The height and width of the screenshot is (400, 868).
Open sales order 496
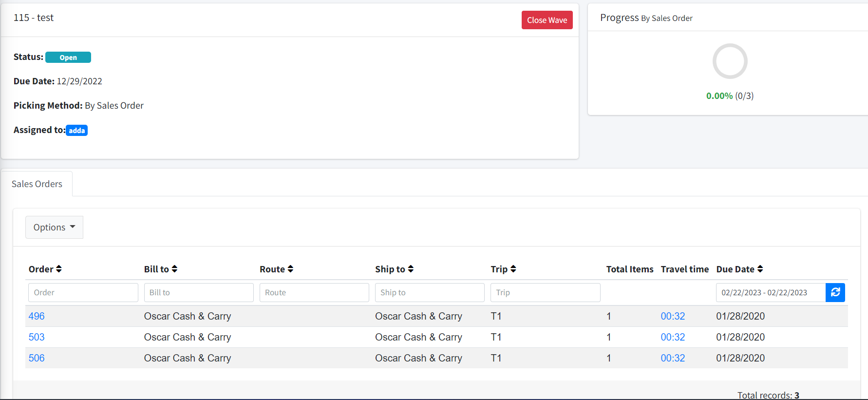click(37, 316)
